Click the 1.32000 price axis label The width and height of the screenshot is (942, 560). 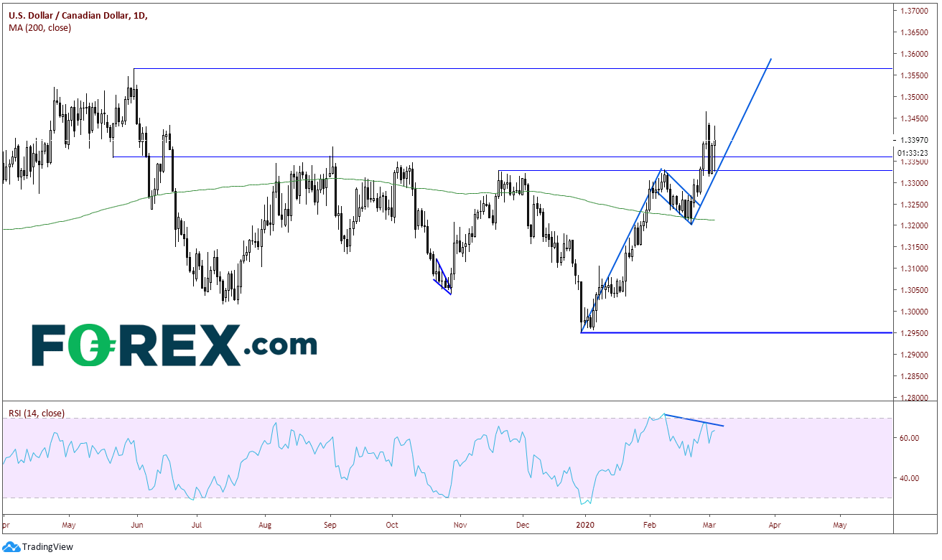(915, 226)
